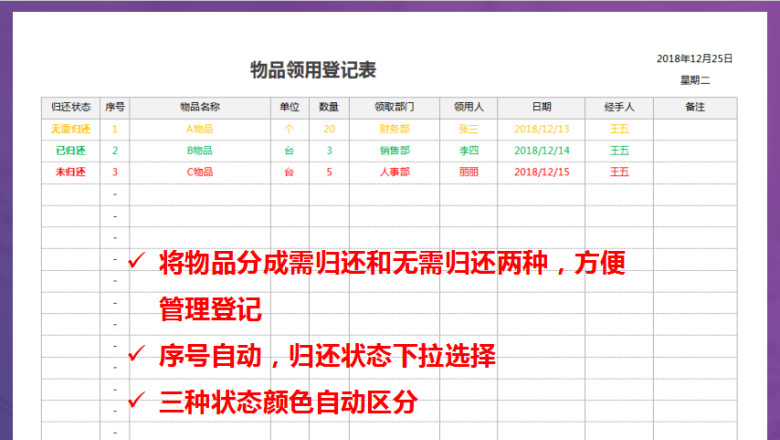Click the 财务部 department cell
Image resolution: width=780 pixels, height=440 pixels.
point(394,129)
